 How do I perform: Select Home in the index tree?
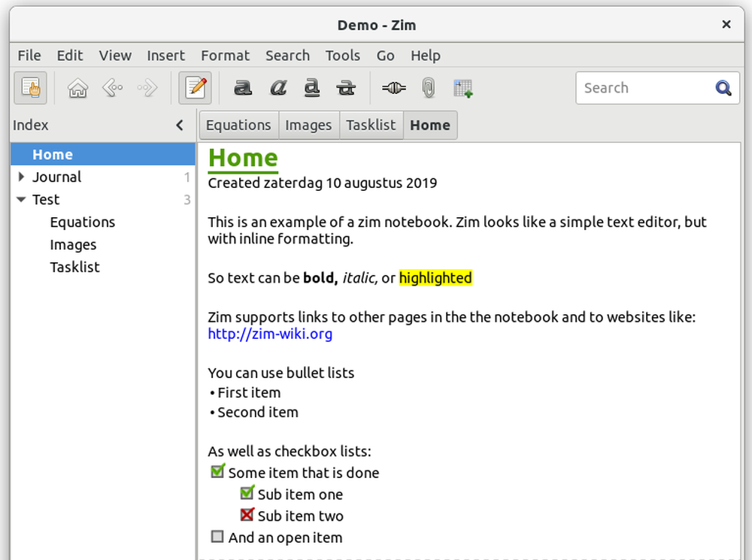click(102, 154)
